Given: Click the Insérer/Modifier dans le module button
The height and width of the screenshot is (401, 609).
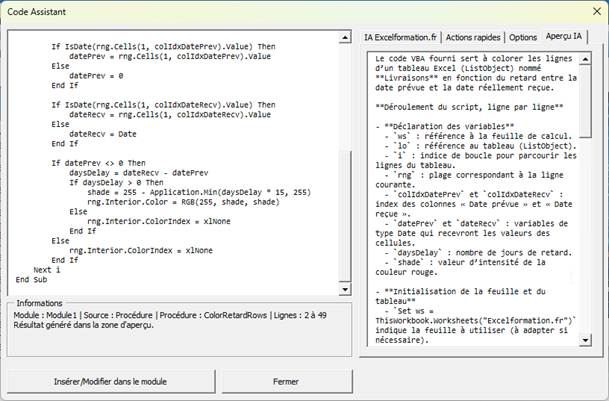Looking at the screenshot, I should click(x=110, y=382).
